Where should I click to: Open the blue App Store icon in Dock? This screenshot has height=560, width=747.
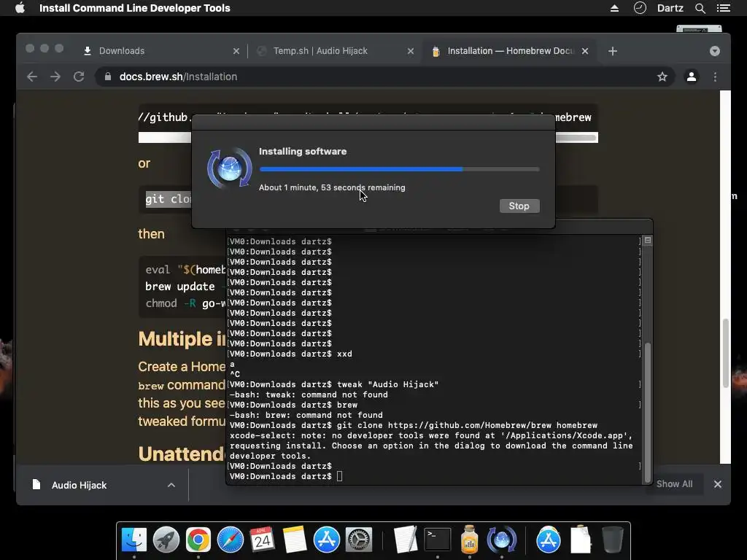coord(326,540)
